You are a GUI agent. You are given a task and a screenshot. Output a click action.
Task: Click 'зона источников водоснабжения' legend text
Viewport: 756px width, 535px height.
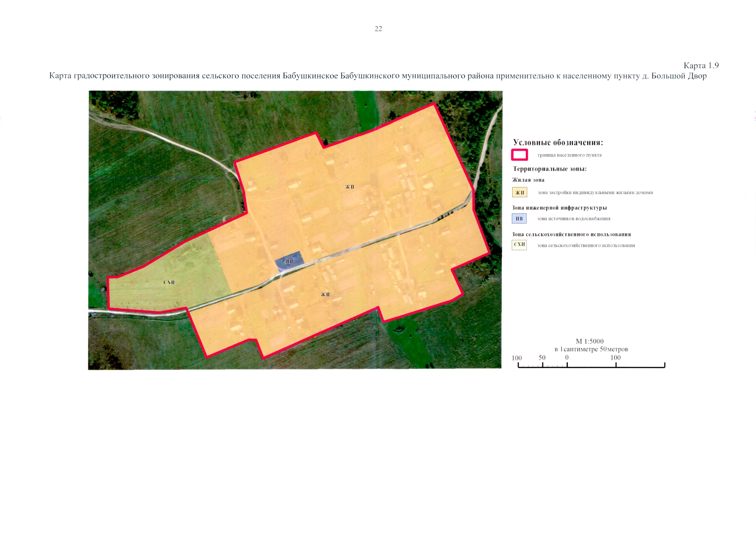click(x=574, y=219)
